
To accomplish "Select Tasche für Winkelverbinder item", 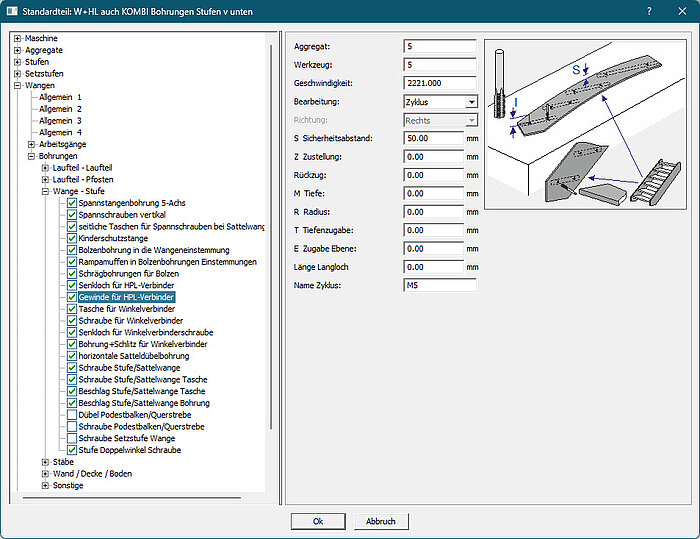I will 126,309.
